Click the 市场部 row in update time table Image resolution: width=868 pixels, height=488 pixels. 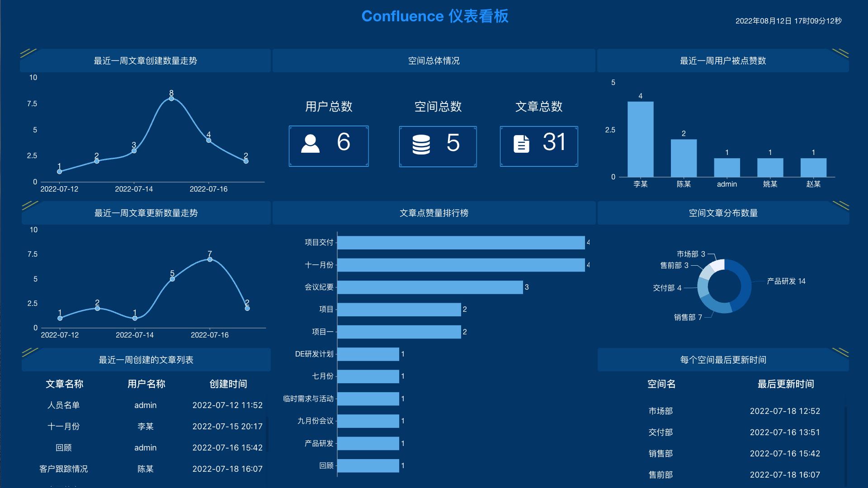(660, 411)
